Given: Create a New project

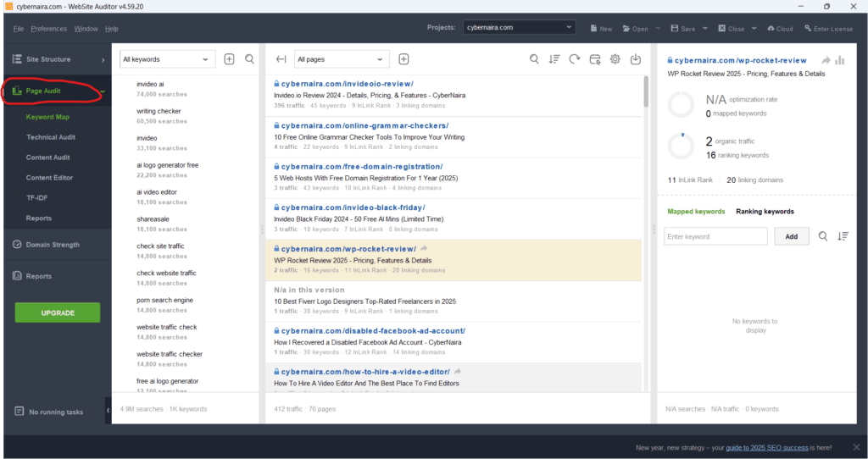Looking at the screenshot, I should pyautogui.click(x=601, y=28).
